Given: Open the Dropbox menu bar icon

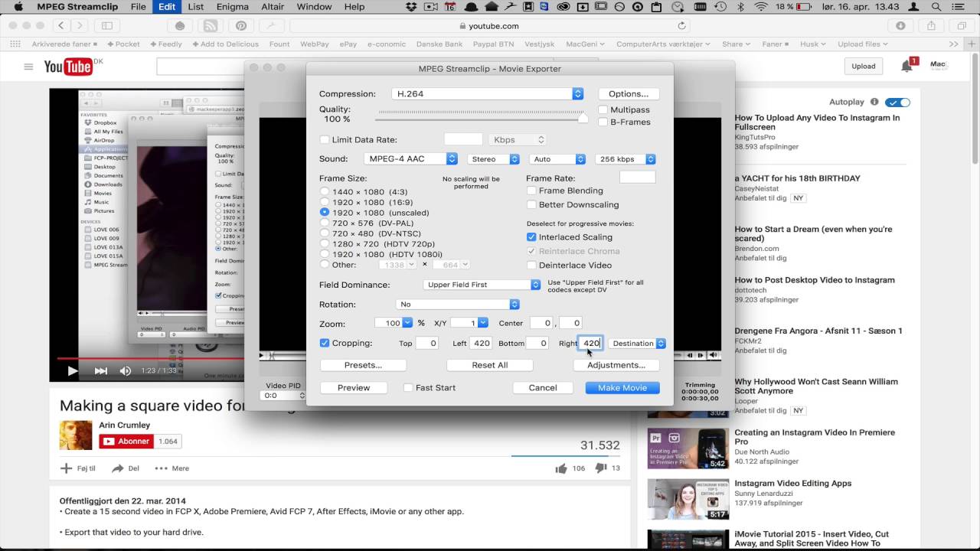Looking at the screenshot, I should [412, 7].
